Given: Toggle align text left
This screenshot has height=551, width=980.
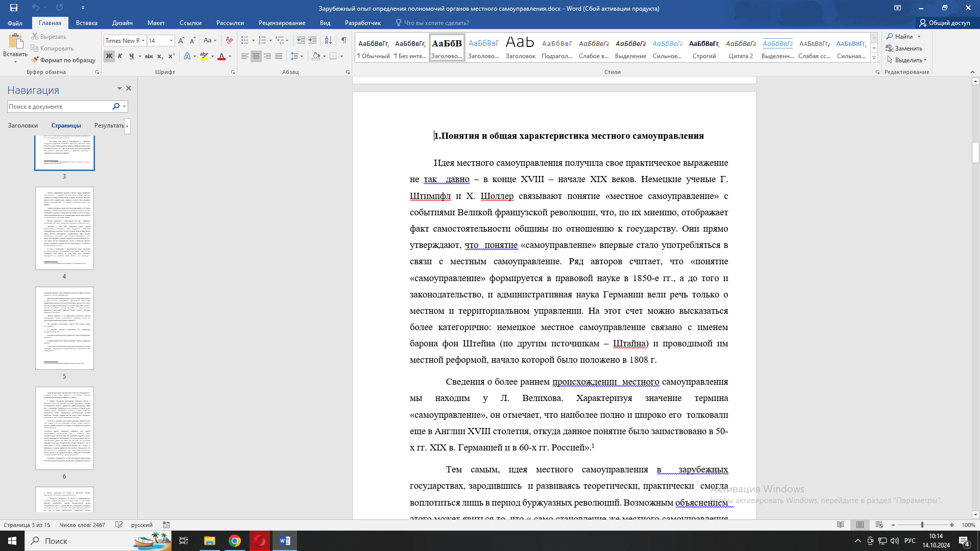Looking at the screenshot, I should coord(245,56).
